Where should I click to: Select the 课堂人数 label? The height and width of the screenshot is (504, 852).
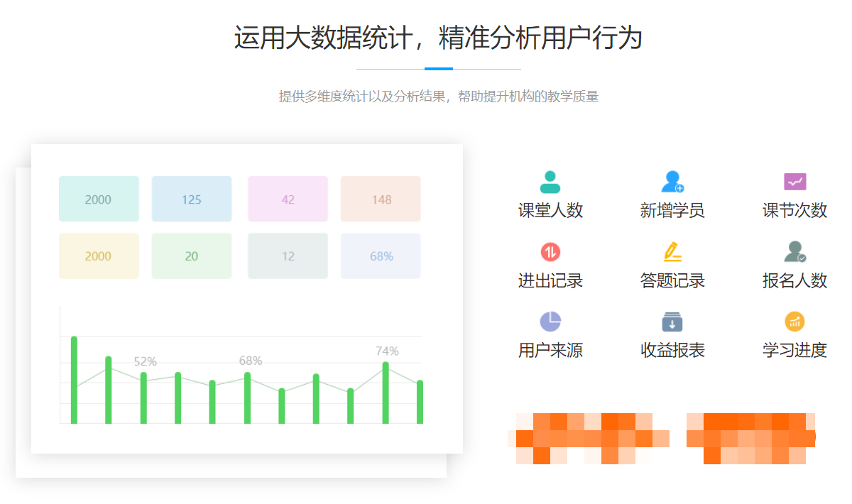550,210
